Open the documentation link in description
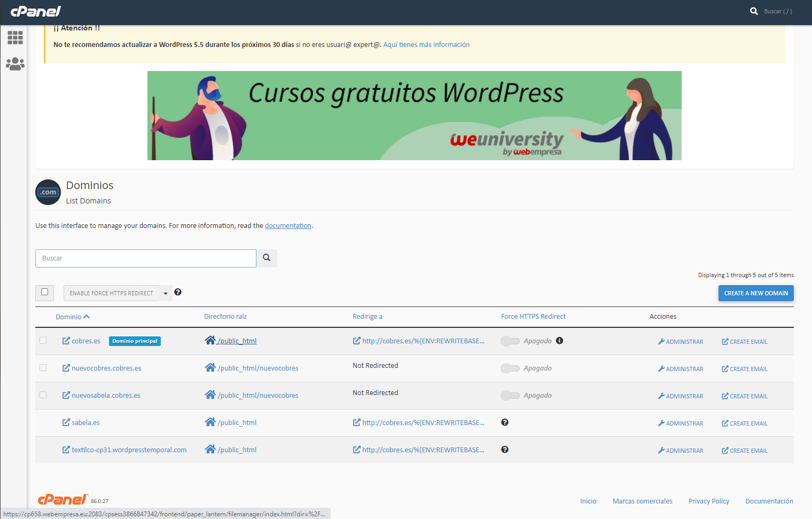 [288, 226]
